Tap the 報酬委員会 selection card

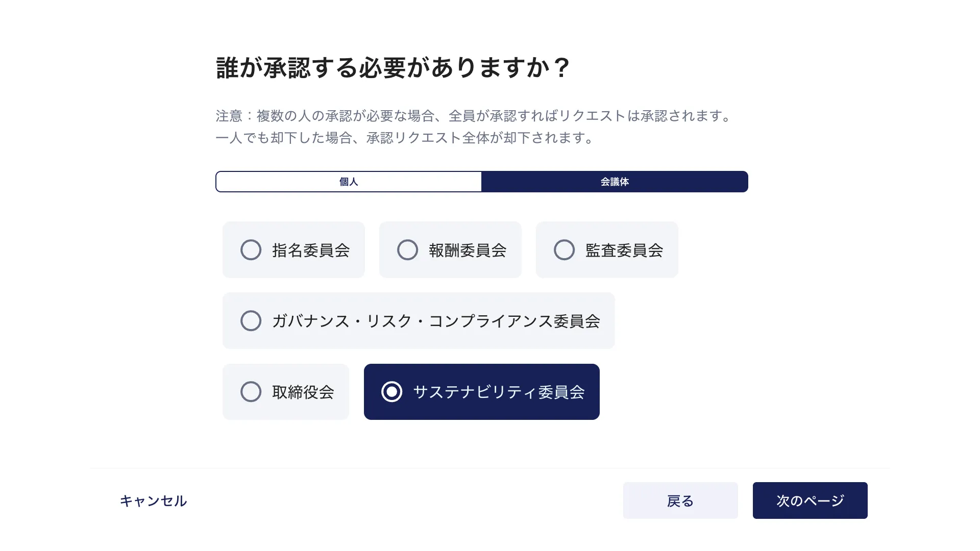[x=450, y=249]
